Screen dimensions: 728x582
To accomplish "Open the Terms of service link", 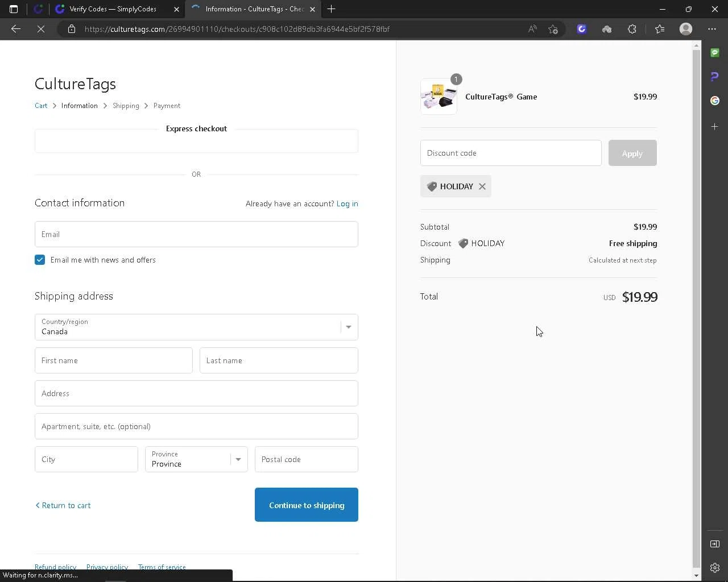I will pos(162,567).
